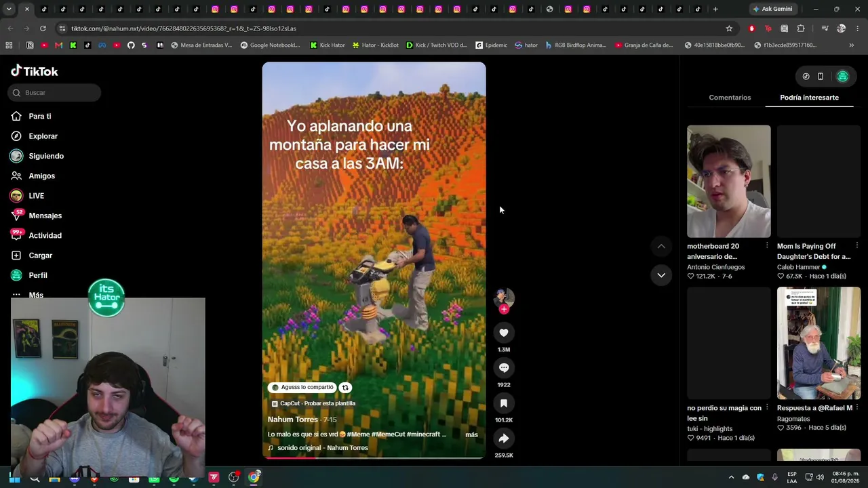868x488 pixels.
Task: Click the repost icon next to shared label
Action: [345, 388]
